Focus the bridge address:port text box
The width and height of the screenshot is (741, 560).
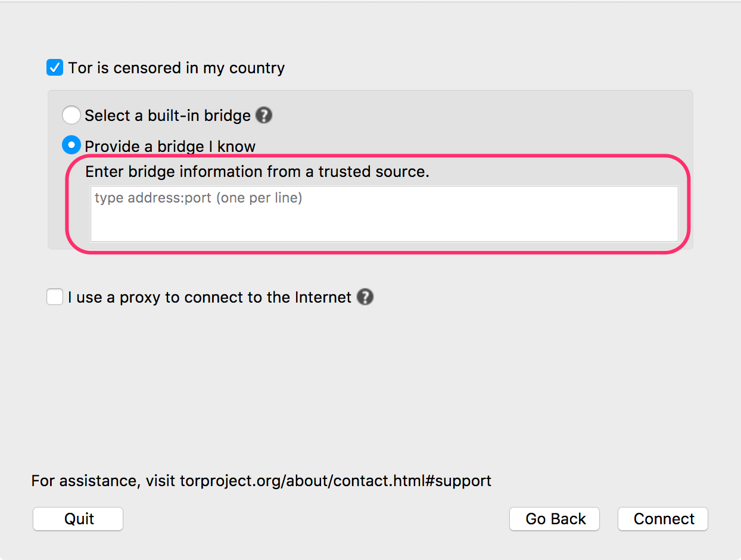384,213
